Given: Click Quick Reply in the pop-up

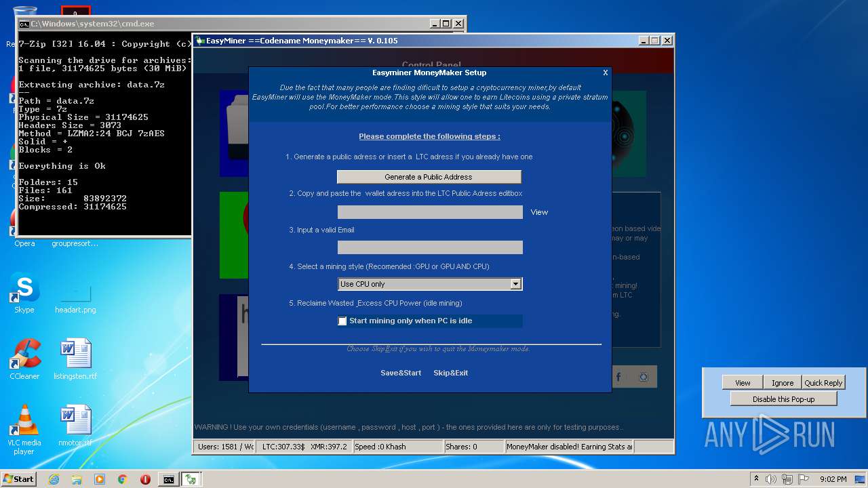Looking at the screenshot, I should click(823, 383).
